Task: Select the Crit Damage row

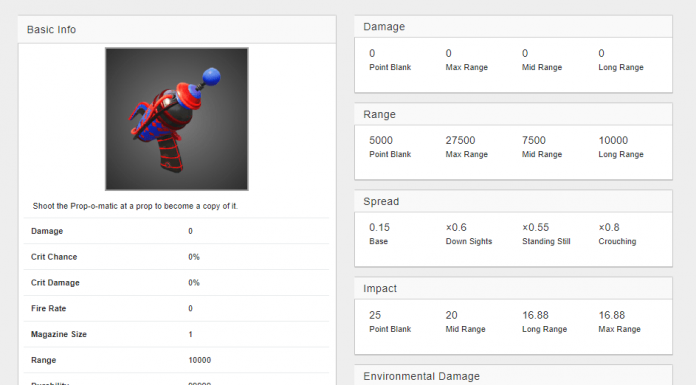Action: click(x=176, y=282)
